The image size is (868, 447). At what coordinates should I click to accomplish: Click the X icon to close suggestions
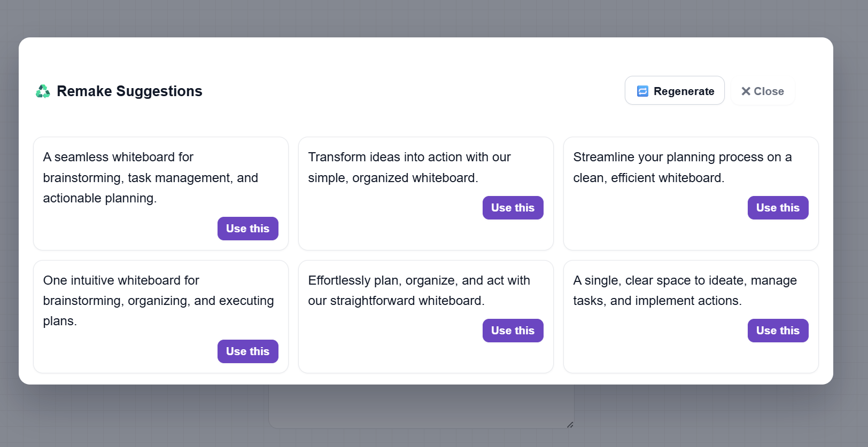point(746,91)
